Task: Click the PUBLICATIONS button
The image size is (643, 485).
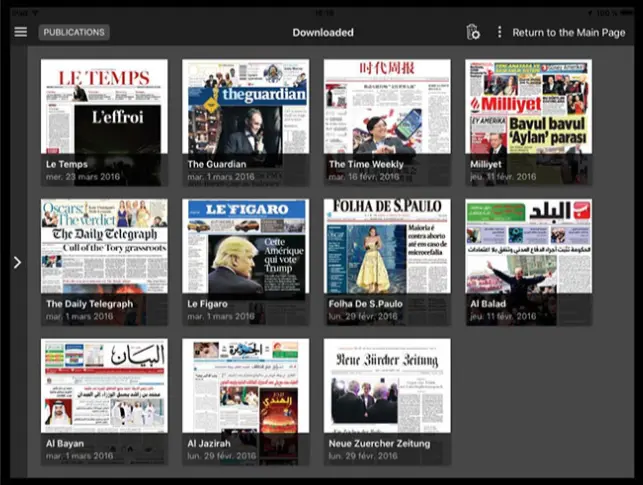Action: click(74, 32)
